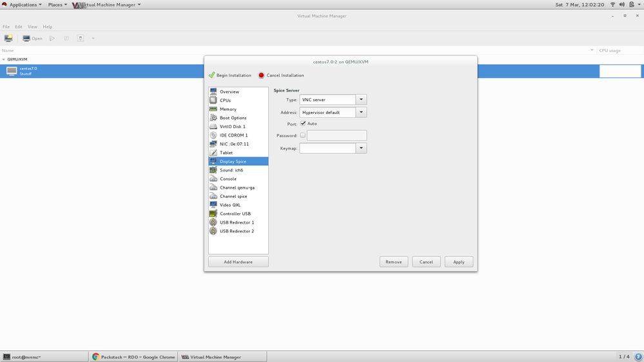Open the View menu
Viewport: 644px width, 362px height.
[32, 27]
